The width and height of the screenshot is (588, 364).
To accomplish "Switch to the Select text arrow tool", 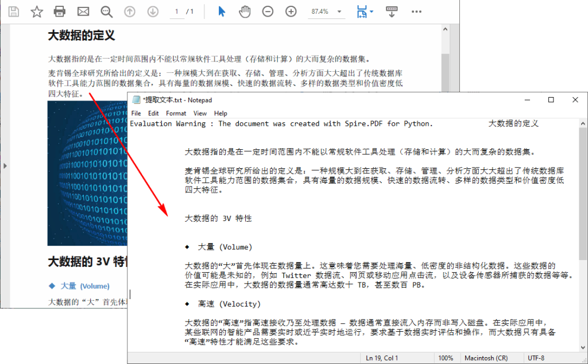I will (221, 11).
